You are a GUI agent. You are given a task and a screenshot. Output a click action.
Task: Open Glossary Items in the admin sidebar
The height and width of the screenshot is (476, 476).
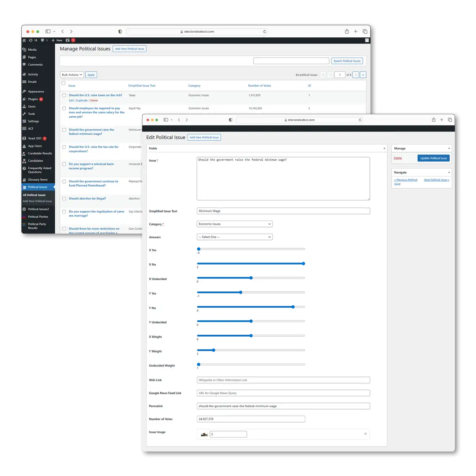(x=37, y=180)
